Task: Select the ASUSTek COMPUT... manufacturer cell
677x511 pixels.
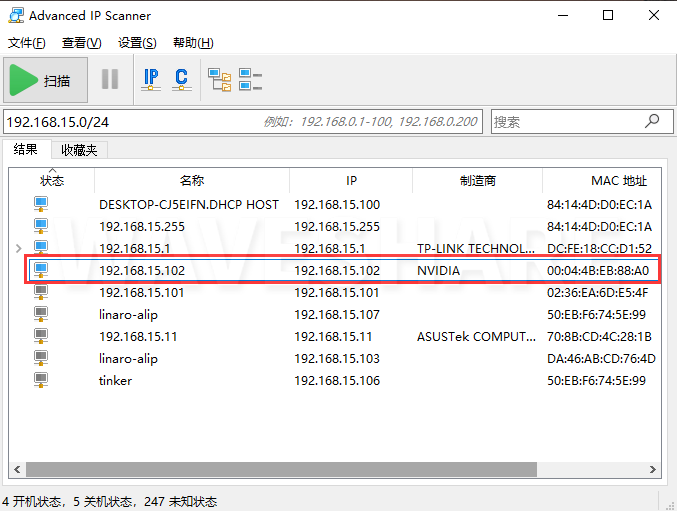Action: point(476,337)
